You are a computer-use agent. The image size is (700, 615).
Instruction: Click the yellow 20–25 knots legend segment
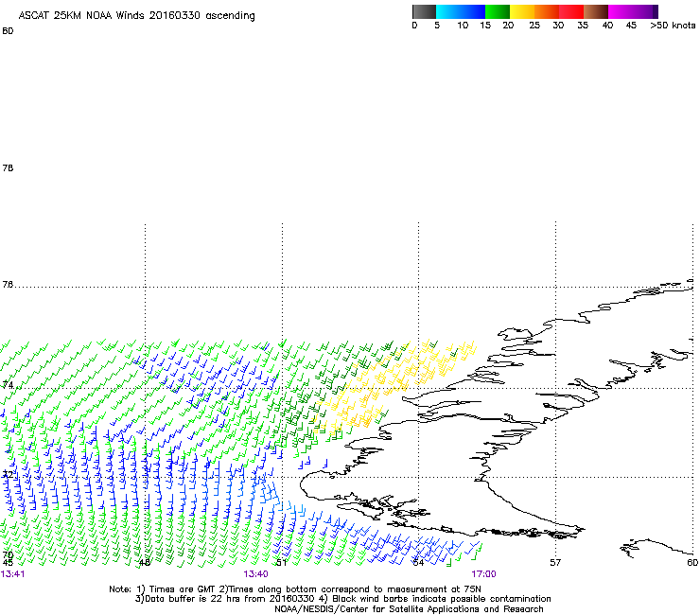click(522, 11)
